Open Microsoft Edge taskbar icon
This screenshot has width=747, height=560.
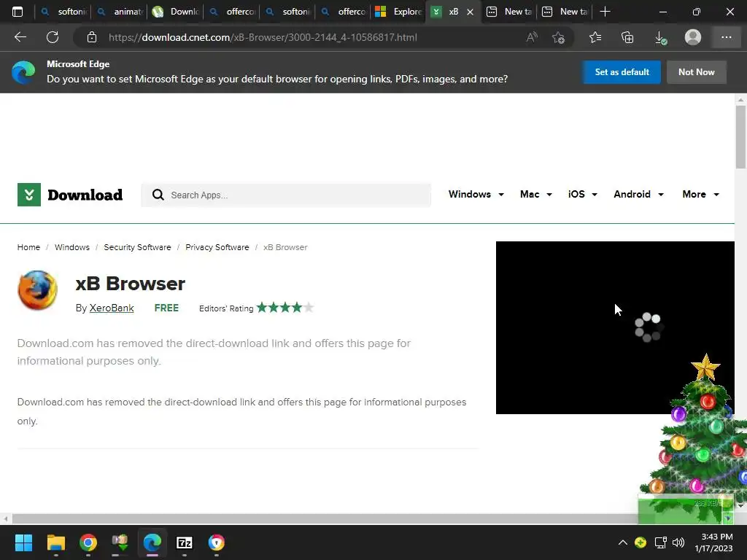tap(152, 542)
